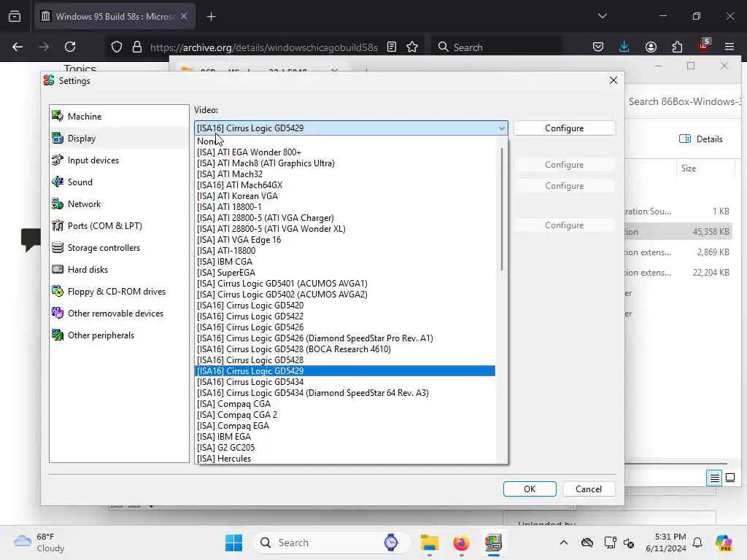Cancel the Settings dialog
The image size is (747, 560).
click(589, 489)
